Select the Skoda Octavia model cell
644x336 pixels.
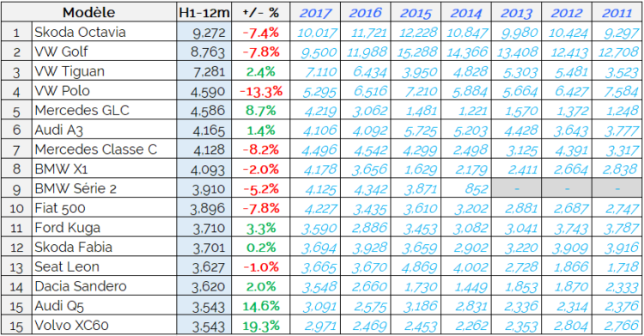pyautogui.click(x=104, y=32)
